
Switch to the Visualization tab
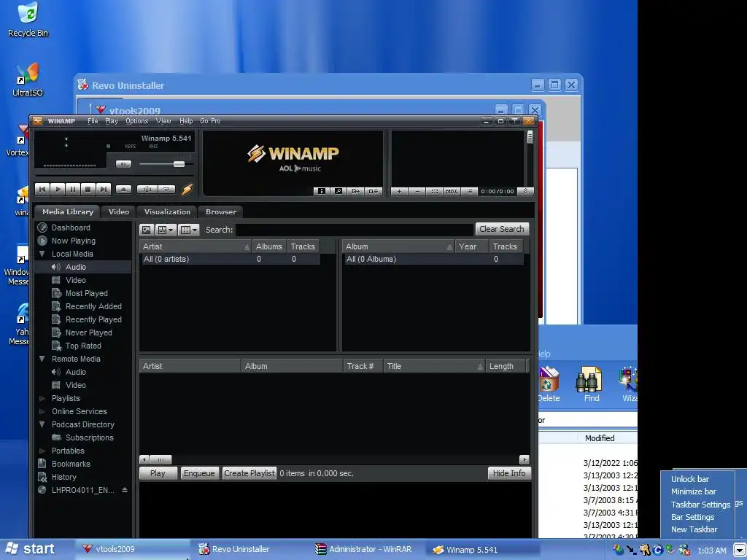tap(167, 212)
